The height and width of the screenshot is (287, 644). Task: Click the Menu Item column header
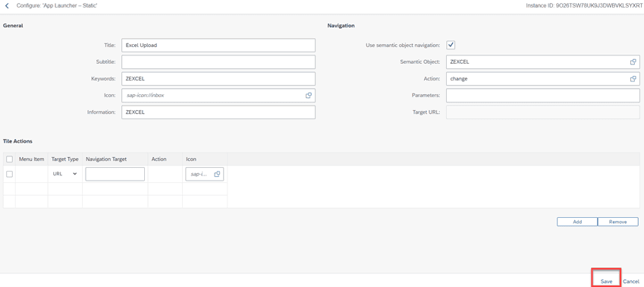(x=32, y=159)
